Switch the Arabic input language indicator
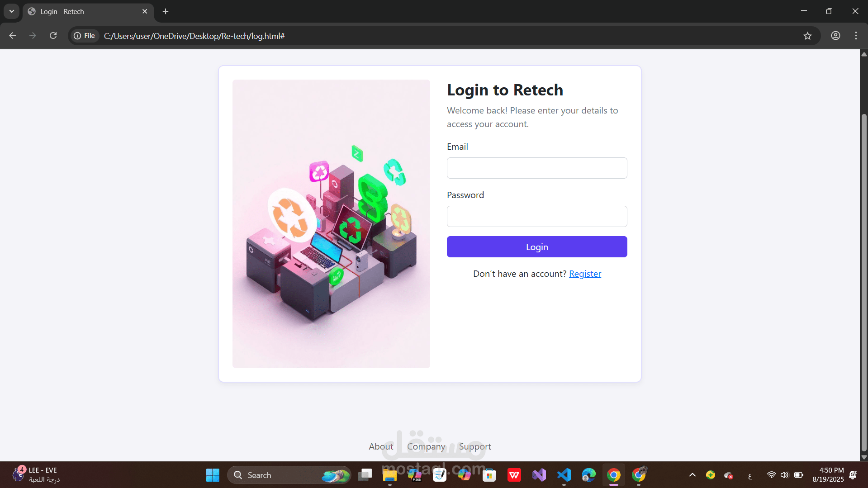The width and height of the screenshot is (868, 488). click(x=750, y=475)
